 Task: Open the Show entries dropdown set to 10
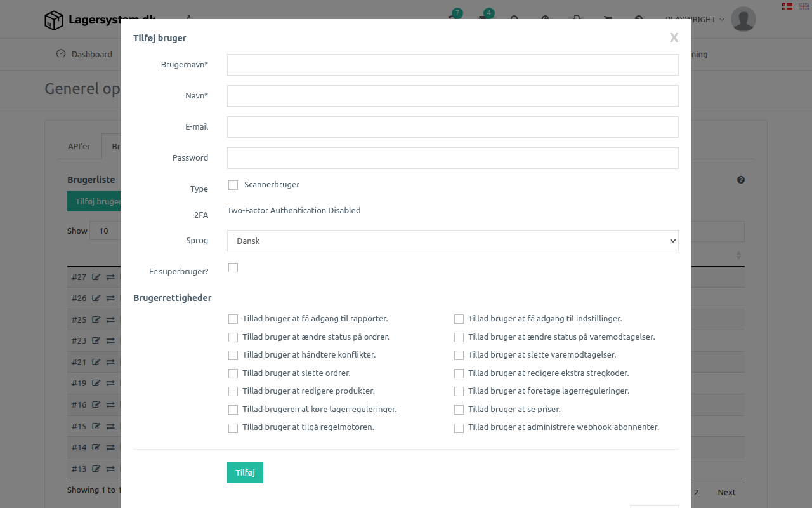(105, 231)
